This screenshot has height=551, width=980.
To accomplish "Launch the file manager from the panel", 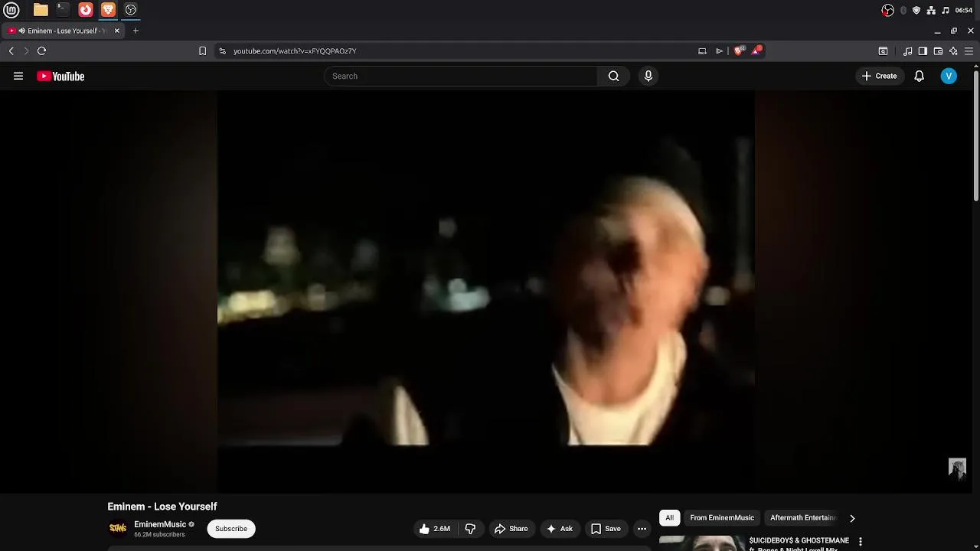I will (41, 10).
